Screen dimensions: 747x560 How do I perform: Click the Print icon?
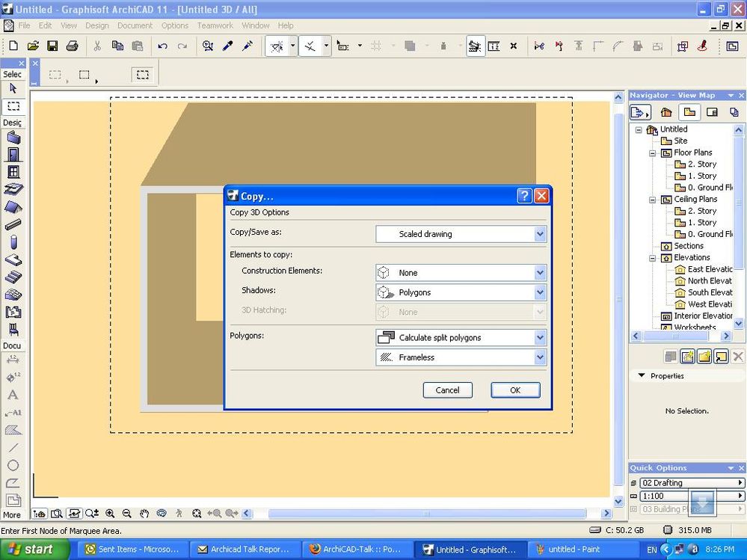[72, 46]
